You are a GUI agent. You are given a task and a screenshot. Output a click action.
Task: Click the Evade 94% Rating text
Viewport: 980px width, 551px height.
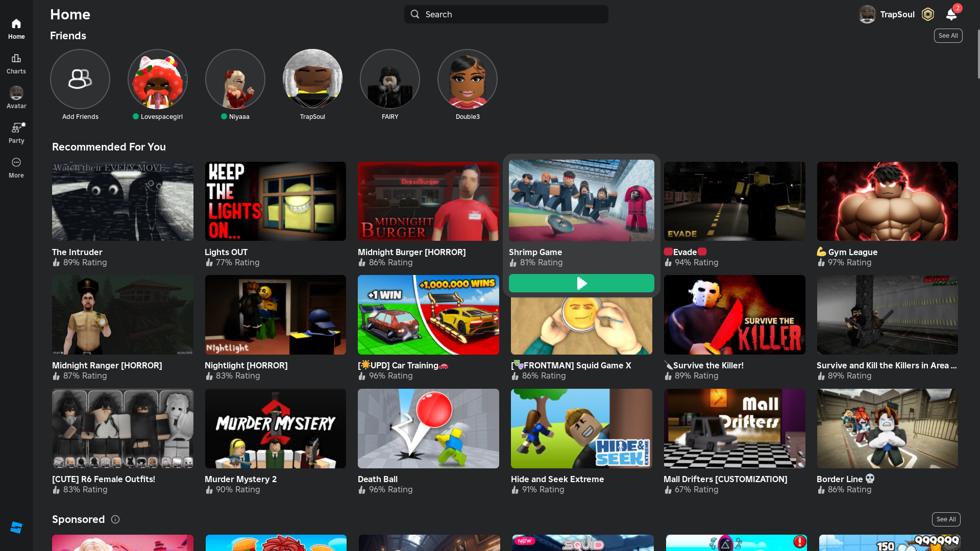[x=697, y=262]
